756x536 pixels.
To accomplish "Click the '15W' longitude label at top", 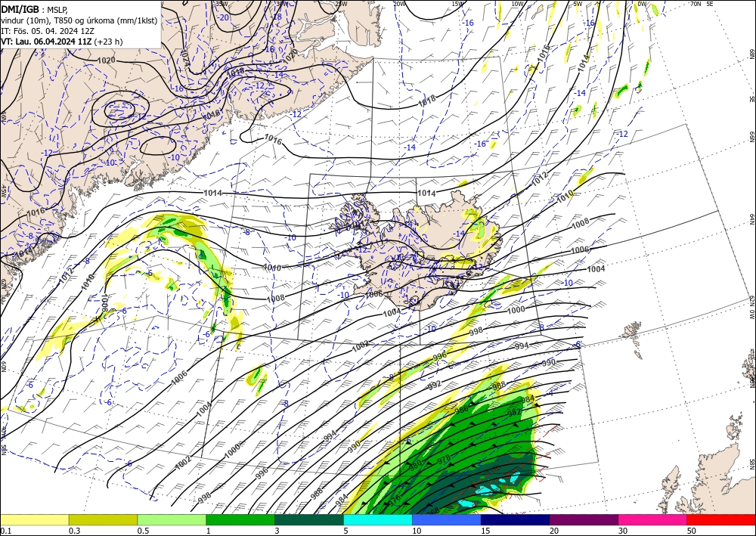I will point(457,4).
